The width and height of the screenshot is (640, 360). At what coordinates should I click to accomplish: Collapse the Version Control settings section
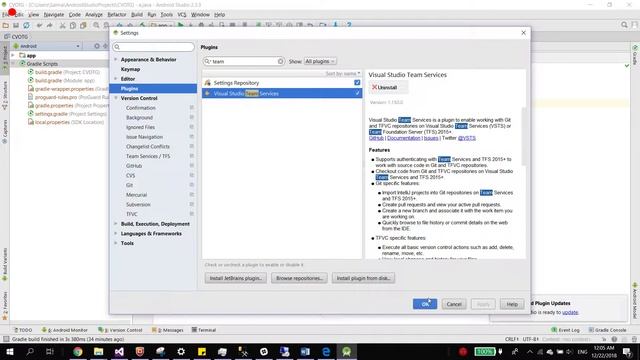[x=116, y=98]
